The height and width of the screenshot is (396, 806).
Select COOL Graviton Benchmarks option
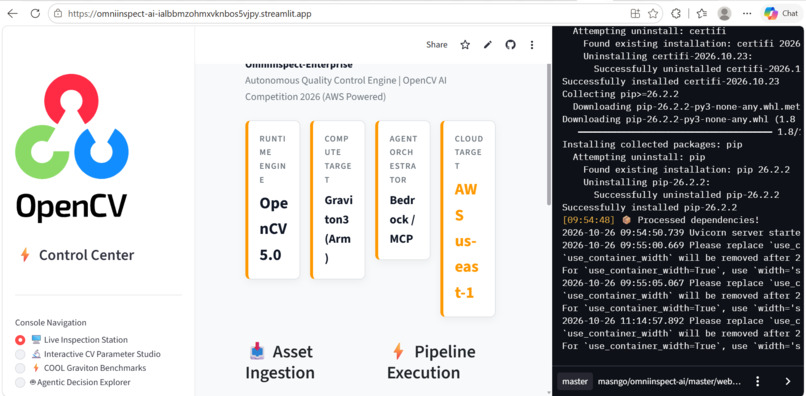click(81, 368)
